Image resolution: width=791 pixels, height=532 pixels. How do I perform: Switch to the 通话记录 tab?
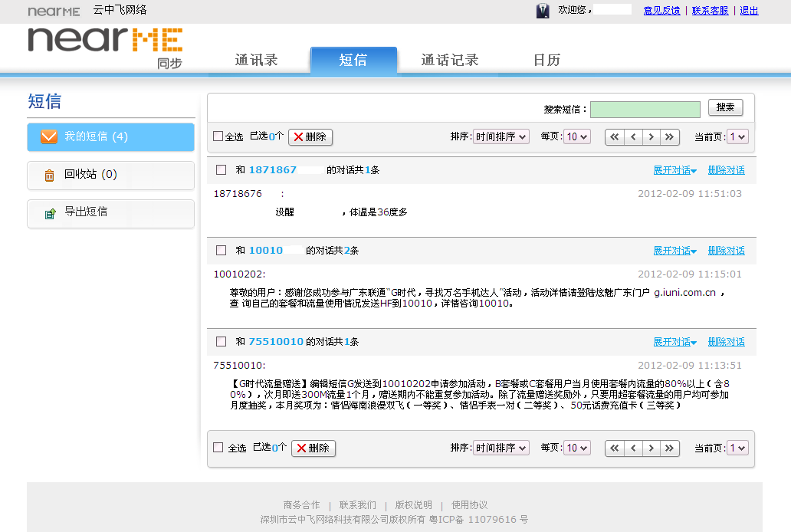tap(450, 60)
